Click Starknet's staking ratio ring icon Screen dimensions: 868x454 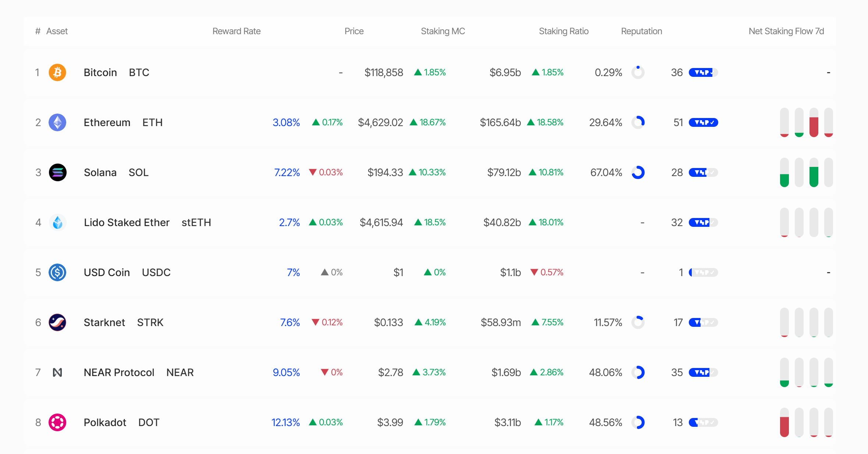tap(638, 322)
